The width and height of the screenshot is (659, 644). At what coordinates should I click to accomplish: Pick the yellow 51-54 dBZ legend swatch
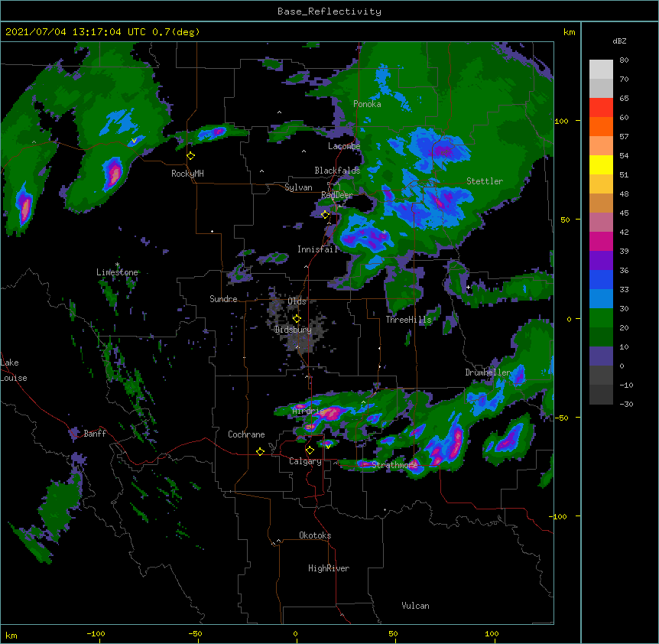601,164
